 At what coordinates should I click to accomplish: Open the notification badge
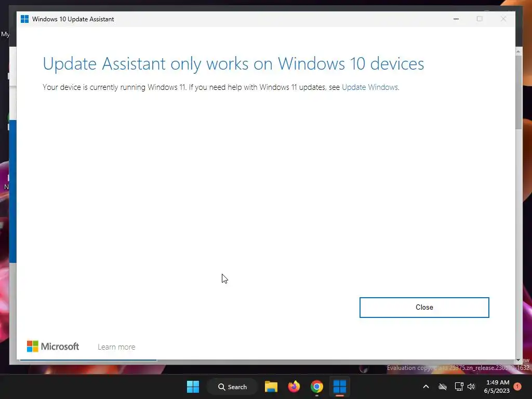point(517,387)
